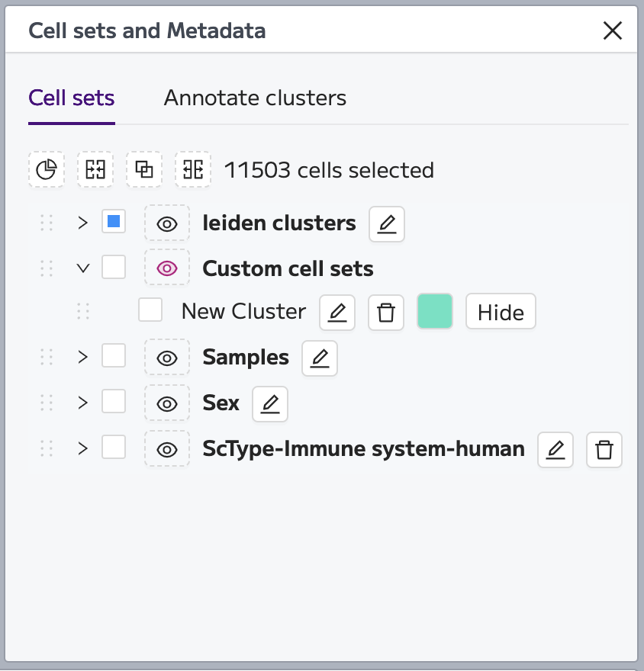
Task: Click the union of selected cell sets icon
Action: (x=95, y=169)
